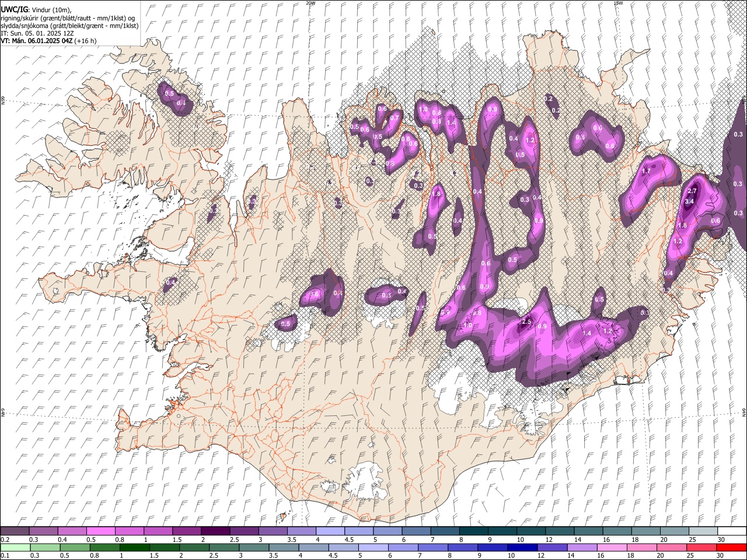
Task: Click the 15W longitude label at top
Action: pyautogui.click(x=619, y=3)
